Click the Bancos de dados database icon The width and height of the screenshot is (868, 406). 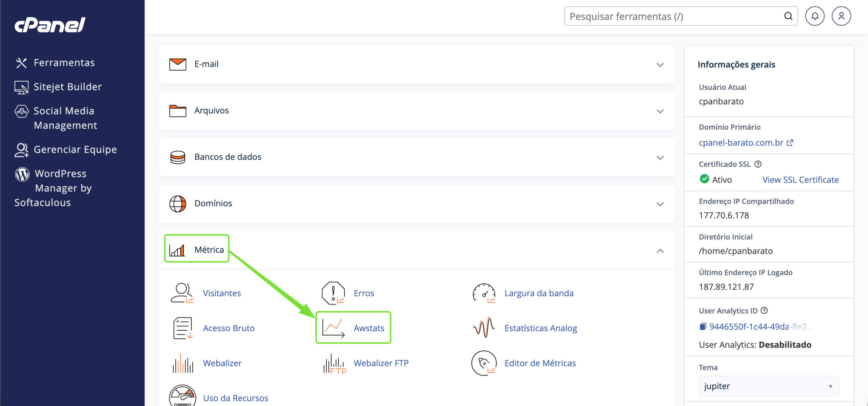click(x=178, y=157)
